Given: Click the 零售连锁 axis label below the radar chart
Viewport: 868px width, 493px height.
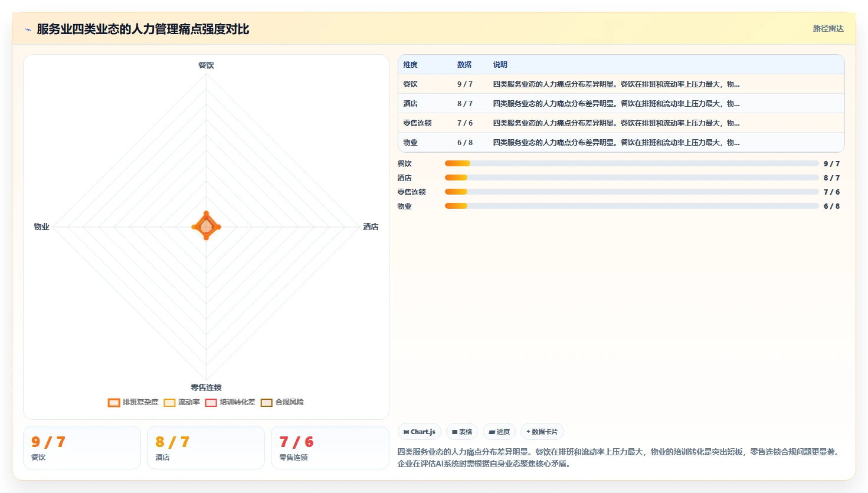Looking at the screenshot, I should (x=206, y=387).
